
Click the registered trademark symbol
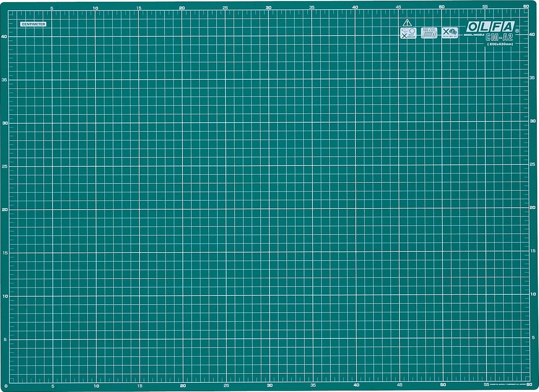click(x=517, y=31)
